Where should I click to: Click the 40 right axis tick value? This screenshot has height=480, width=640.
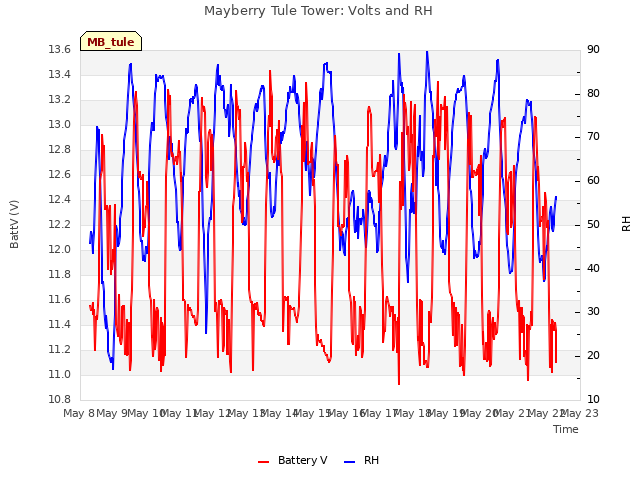(x=593, y=269)
